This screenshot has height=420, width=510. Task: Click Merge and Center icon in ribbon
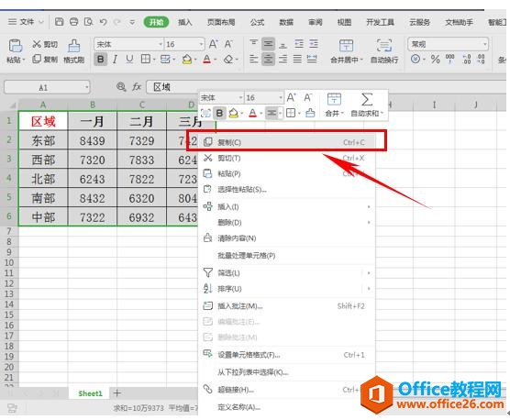346,46
